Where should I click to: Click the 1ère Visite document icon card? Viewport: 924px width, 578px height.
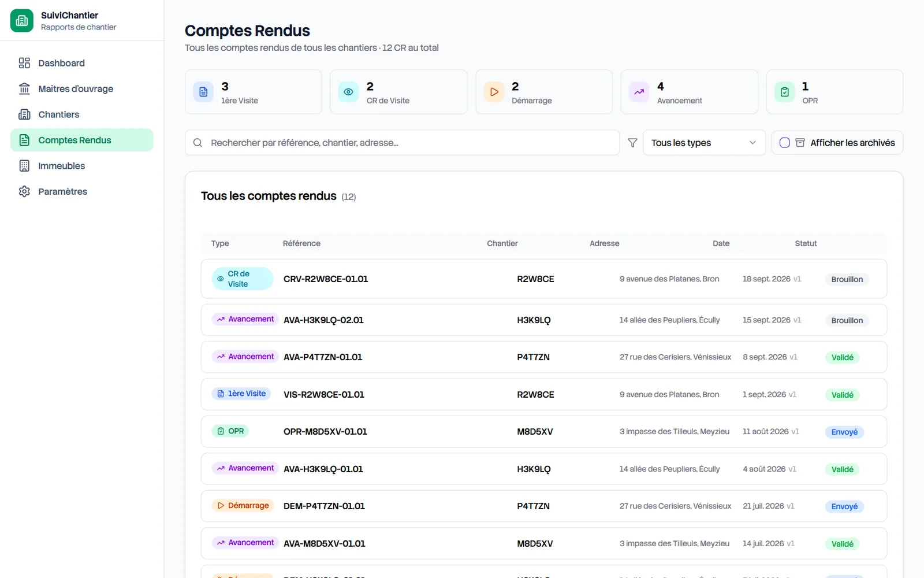click(x=203, y=92)
